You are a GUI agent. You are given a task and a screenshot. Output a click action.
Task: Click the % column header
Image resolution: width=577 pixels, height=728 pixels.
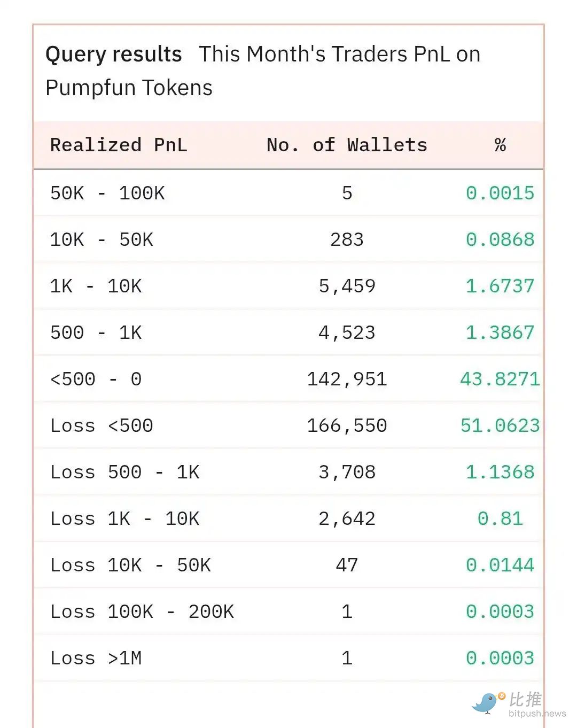500,145
